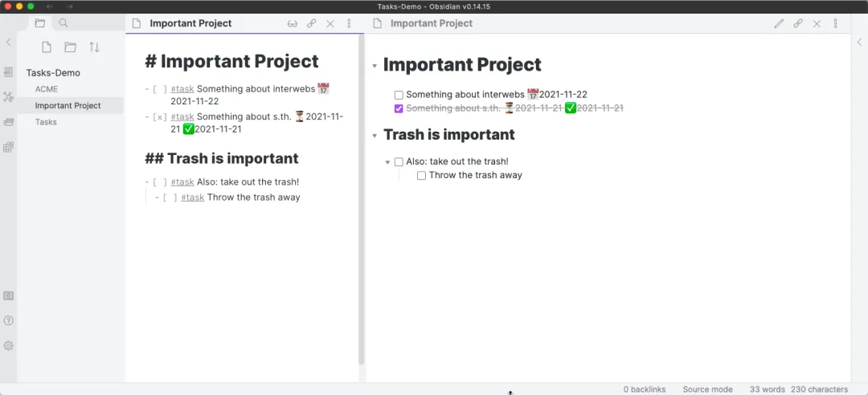Check the 'Something about interwebs' task
Image resolution: width=868 pixels, height=395 pixels.
[399, 96]
